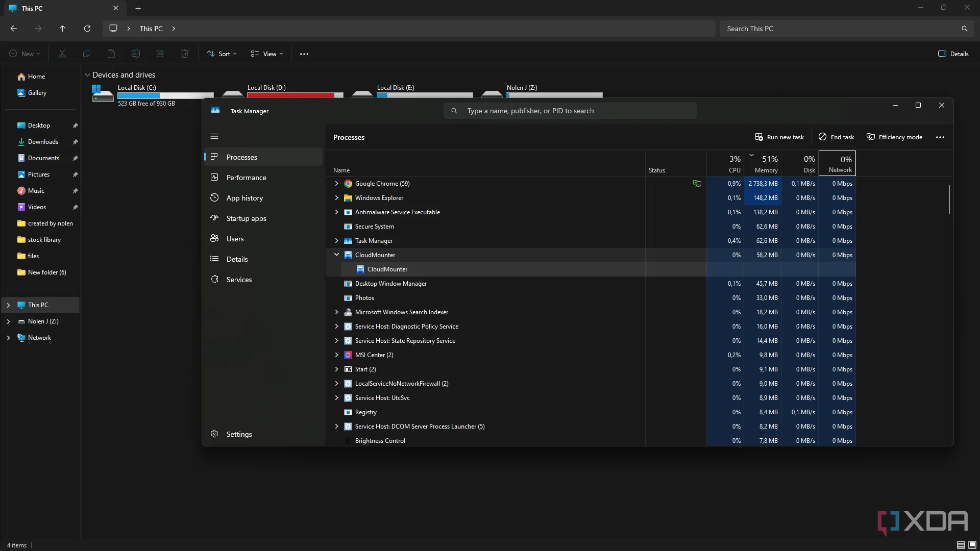Click the File Explorer Copy icon
Viewport: 980px width, 551px height.
(x=87, y=54)
